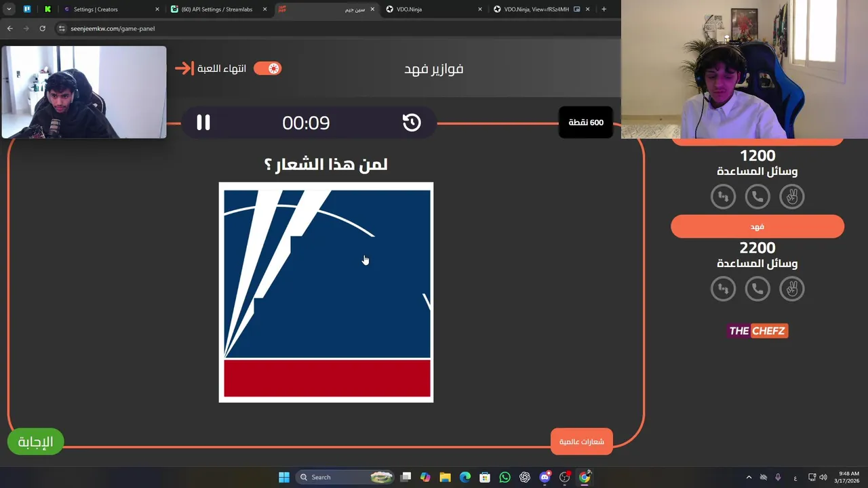The height and width of the screenshot is (488, 868).
Task: Click The Chefz sponsor logo
Action: pos(757,331)
